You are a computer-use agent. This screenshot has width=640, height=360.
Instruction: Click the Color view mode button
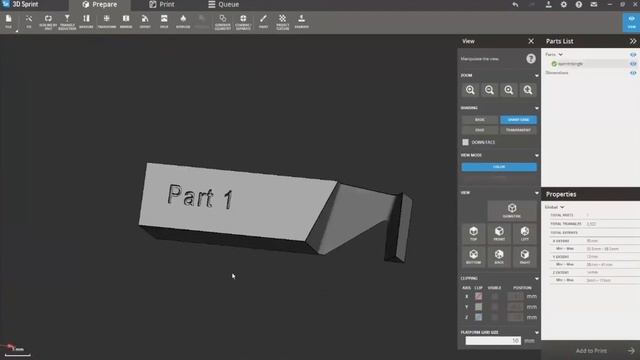coord(499,167)
